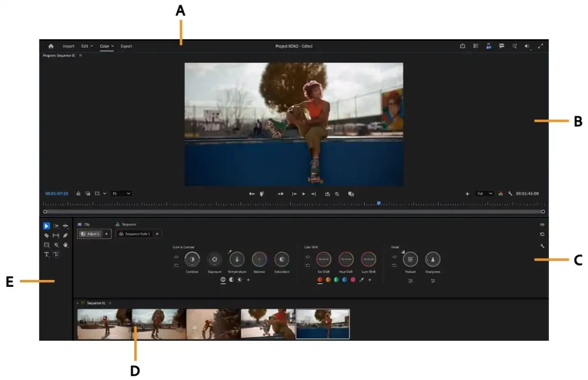Switch to the Export tab

(126, 46)
